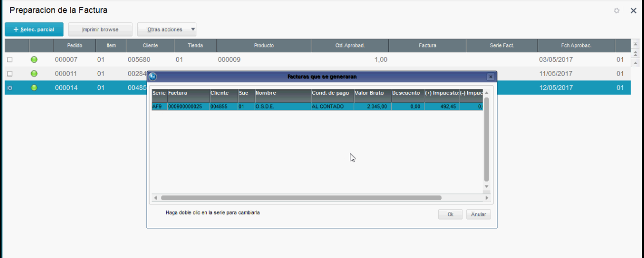644x258 pixels.
Task: Click product code 000009 in the first row
Action: pyautogui.click(x=229, y=60)
